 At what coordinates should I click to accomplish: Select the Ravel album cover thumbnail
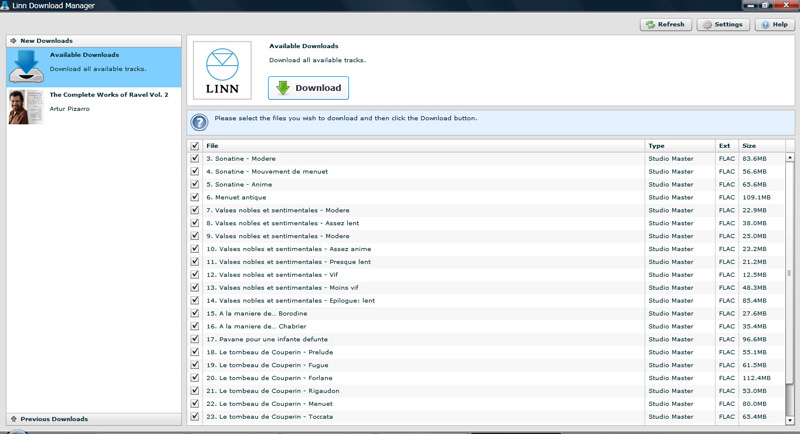[26, 106]
